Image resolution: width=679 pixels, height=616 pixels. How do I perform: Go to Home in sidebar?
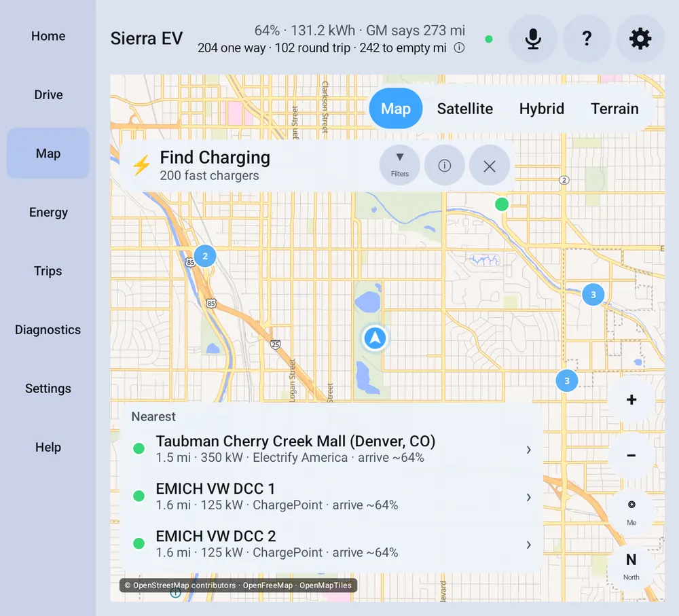click(x=48, y=36)
